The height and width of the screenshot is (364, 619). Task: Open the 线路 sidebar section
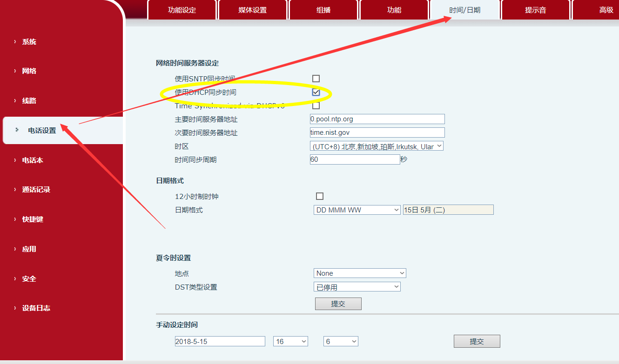(x=28, y=100)
